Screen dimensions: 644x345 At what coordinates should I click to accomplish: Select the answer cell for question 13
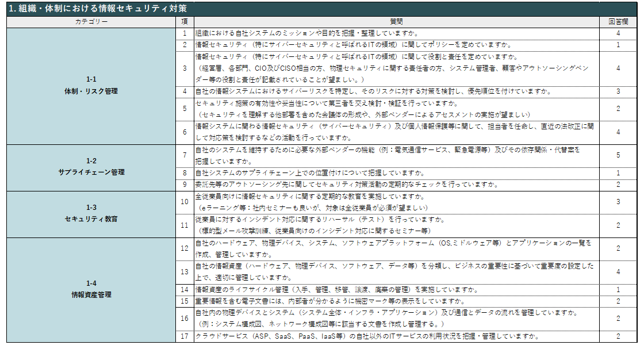pyautogui.click(x=618, y=271)
